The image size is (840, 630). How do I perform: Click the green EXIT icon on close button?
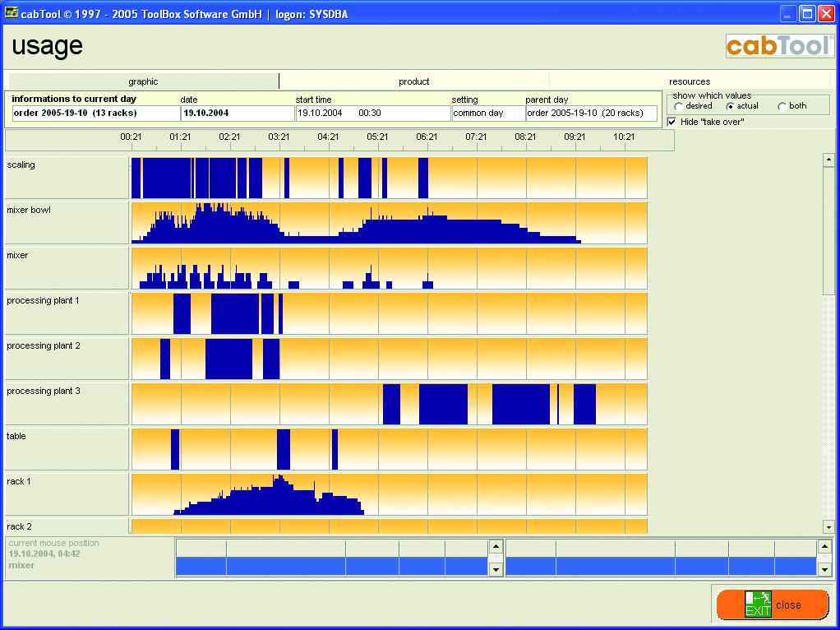click(x=758, y=605)
